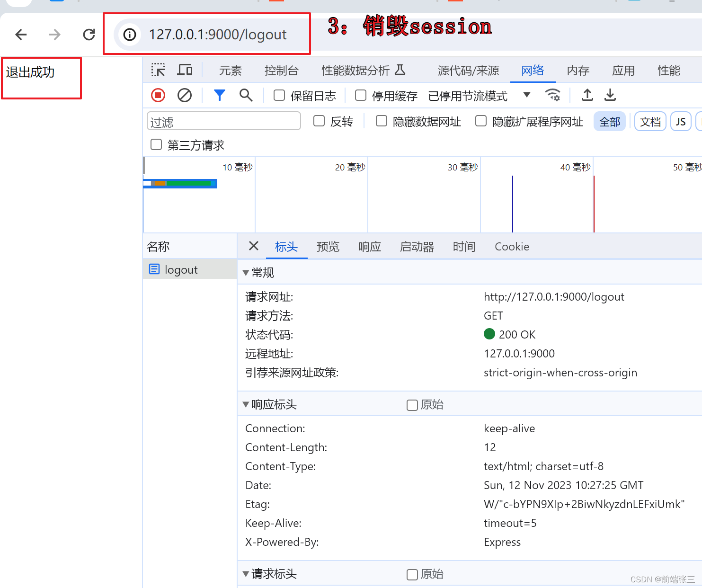The image size is (702, 588).
Task: Tick the 隐藏数据网址 checkbox
Action: pos(382,121)
